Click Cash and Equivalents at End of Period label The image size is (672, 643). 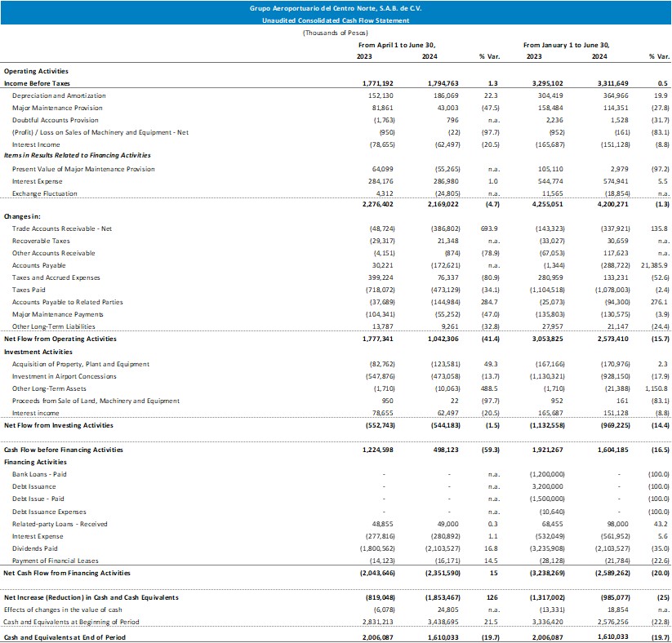[65, 636]
